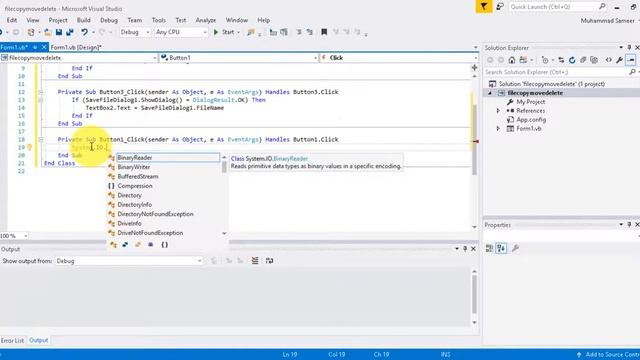Open the Click member dropdown
This screenshot has height=360, width=640.
[399, 58]
